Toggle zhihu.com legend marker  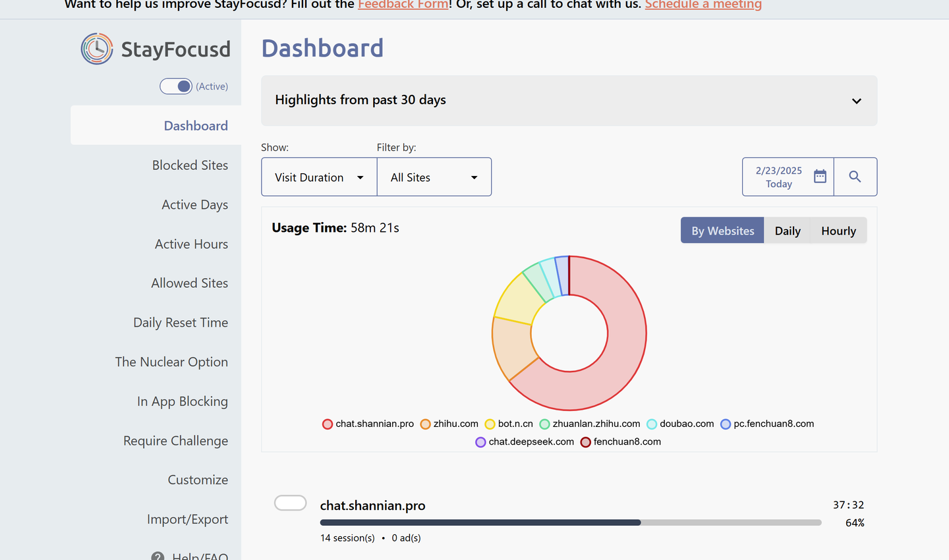pos(426,424)
